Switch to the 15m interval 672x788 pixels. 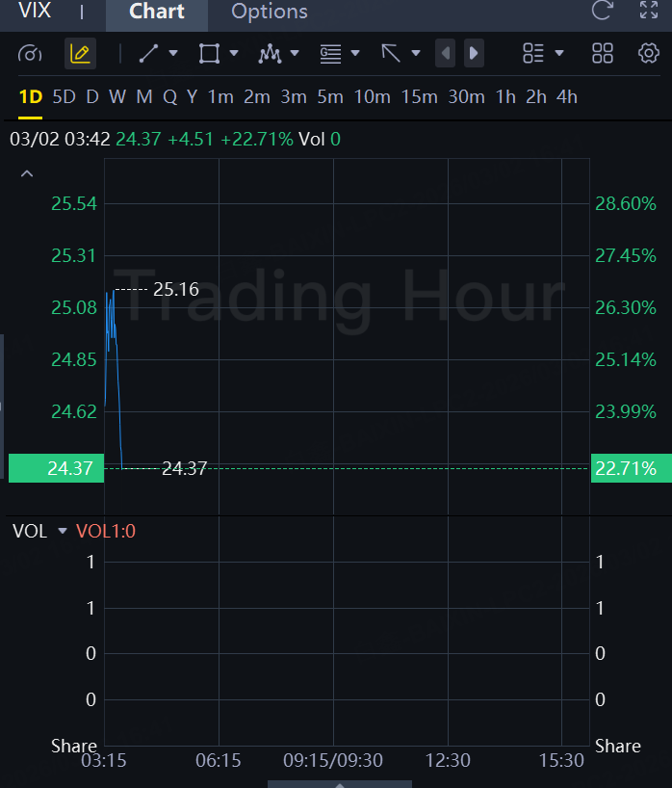coord(419,96)
